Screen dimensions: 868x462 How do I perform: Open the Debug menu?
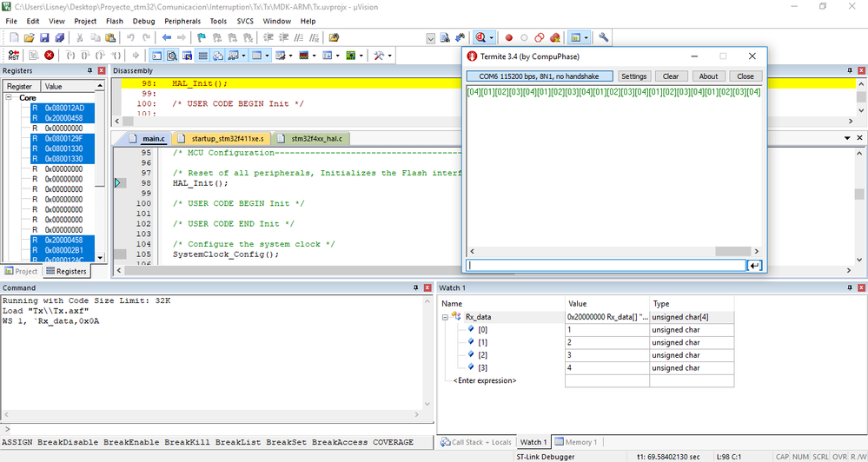pyautogui.click(x=144, y=21)
